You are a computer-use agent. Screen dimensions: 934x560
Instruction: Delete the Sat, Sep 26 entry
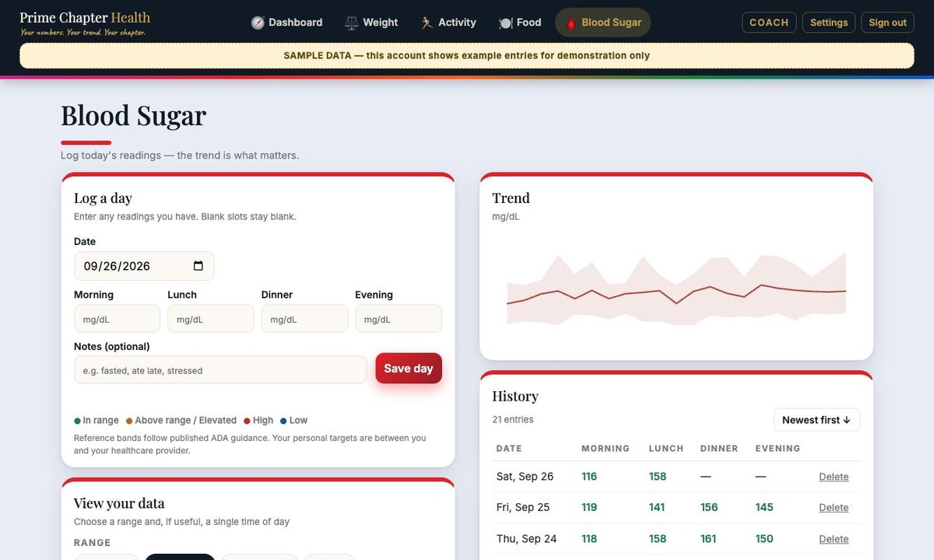coord(834,477)
